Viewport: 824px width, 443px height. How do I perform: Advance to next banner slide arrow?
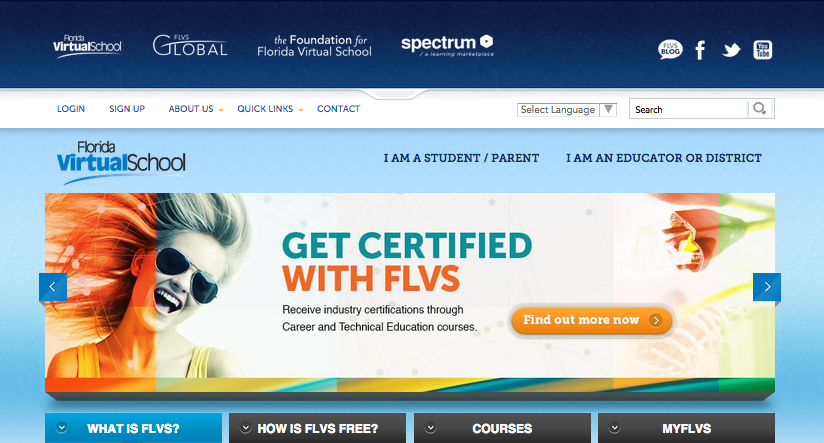767,286
